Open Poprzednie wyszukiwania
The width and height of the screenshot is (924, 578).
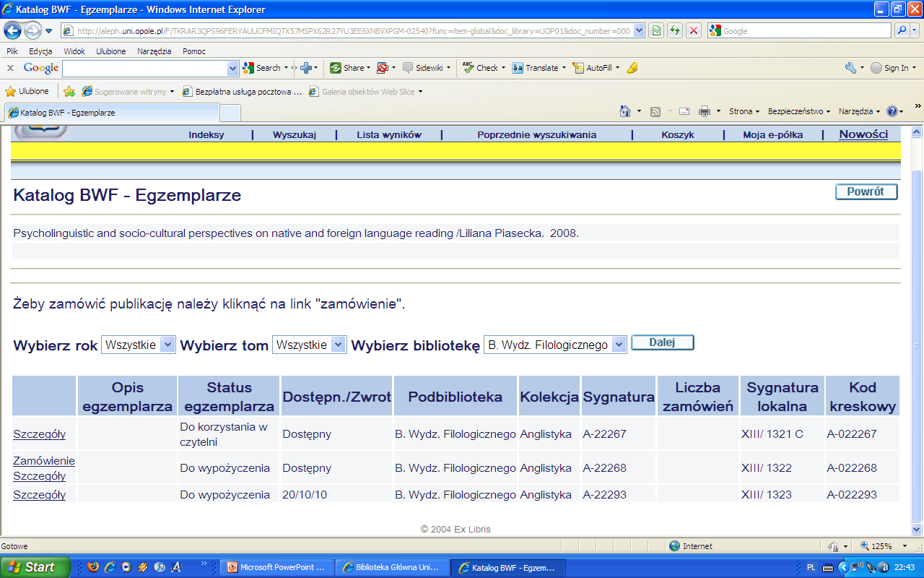pos(537,134)
